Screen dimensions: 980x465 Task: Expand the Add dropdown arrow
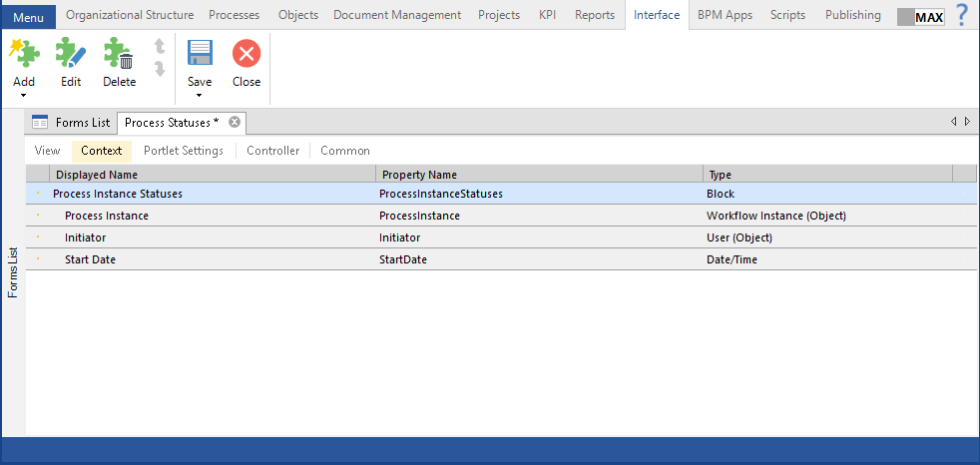click(23, 96)
